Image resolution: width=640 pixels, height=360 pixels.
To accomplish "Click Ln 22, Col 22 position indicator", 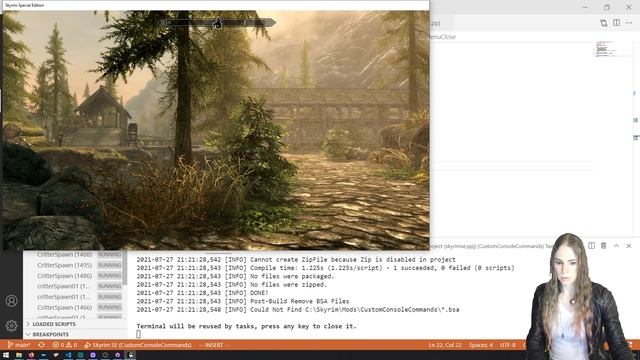I will tap(444, 345).
